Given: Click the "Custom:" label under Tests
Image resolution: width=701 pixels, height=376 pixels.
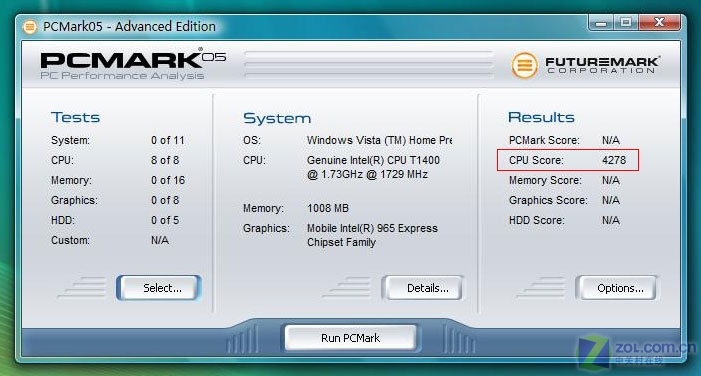Looking at the screenshot, I should (70, 240).
